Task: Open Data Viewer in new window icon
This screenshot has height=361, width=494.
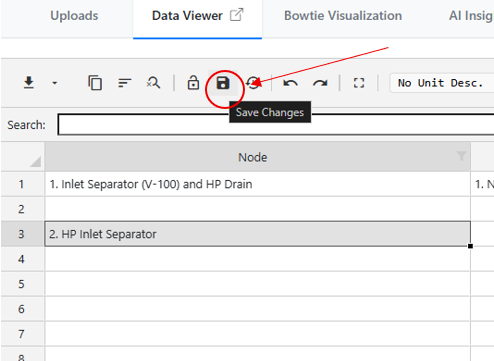Action: click(x=237, y=15)
